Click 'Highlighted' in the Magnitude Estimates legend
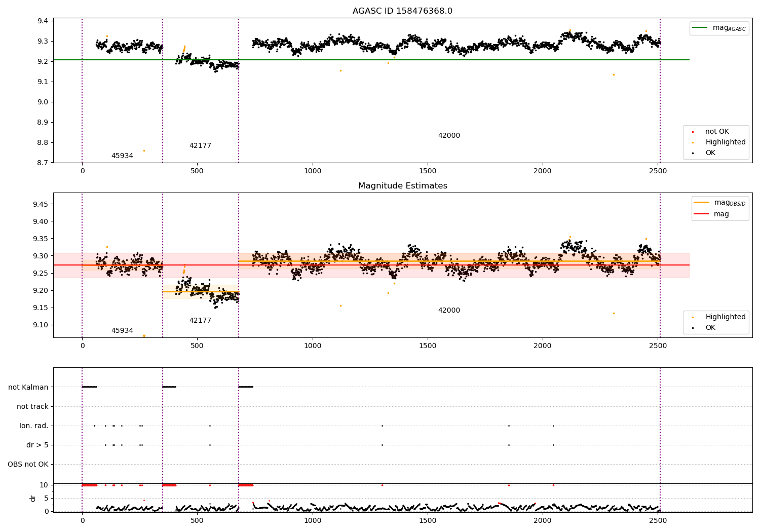The height and width of the screenshot is (532, 760). point(726,317)
